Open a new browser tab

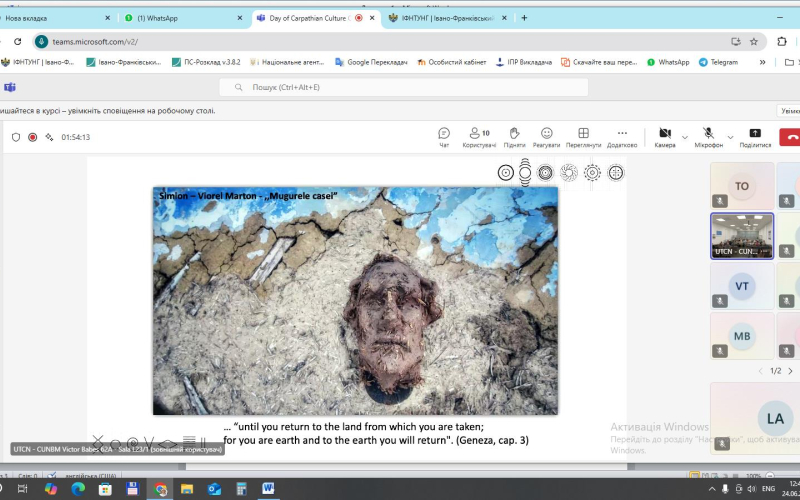click(524, 18)
